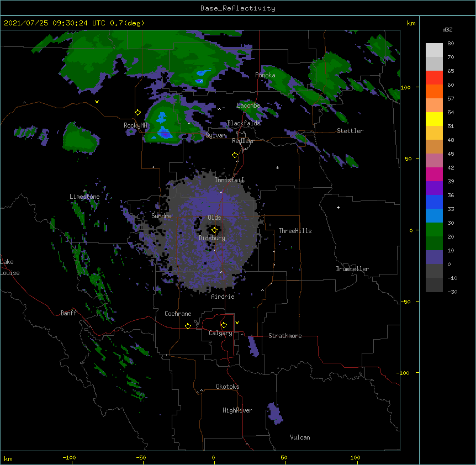Click the legend value 57
Screen dimensions: 476x465
pos(451,99)
